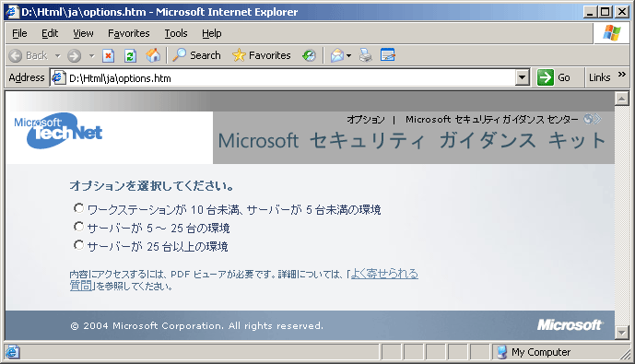The image size is (635, 364).
Task: Open the File menu
Action: tap(19, 33)
